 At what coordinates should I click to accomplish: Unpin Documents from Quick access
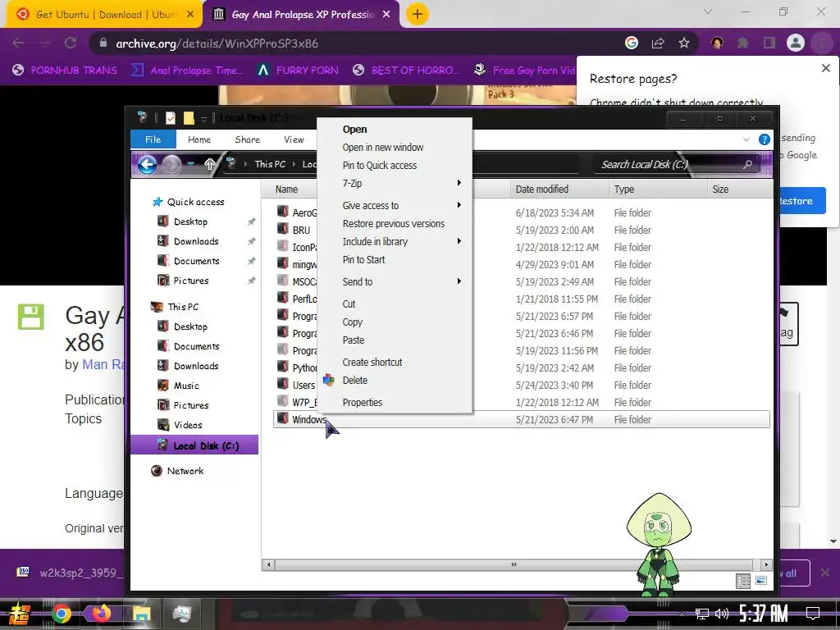251,262
